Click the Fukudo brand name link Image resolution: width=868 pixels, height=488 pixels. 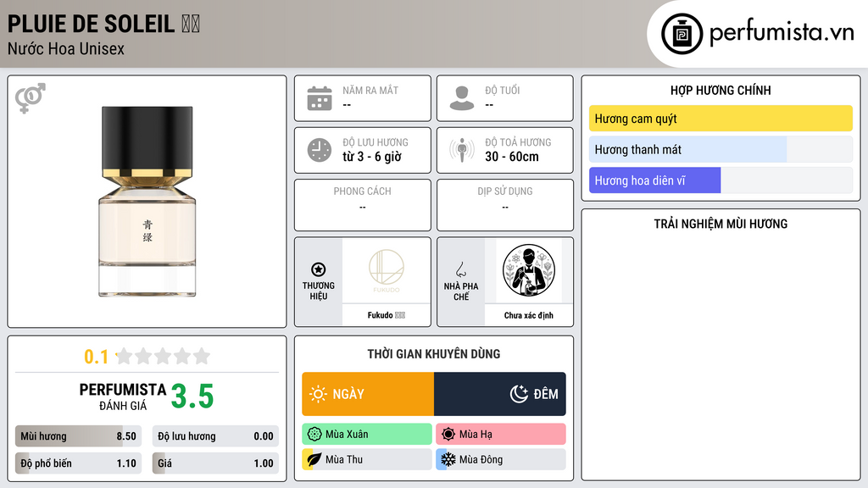pos(387,315)
